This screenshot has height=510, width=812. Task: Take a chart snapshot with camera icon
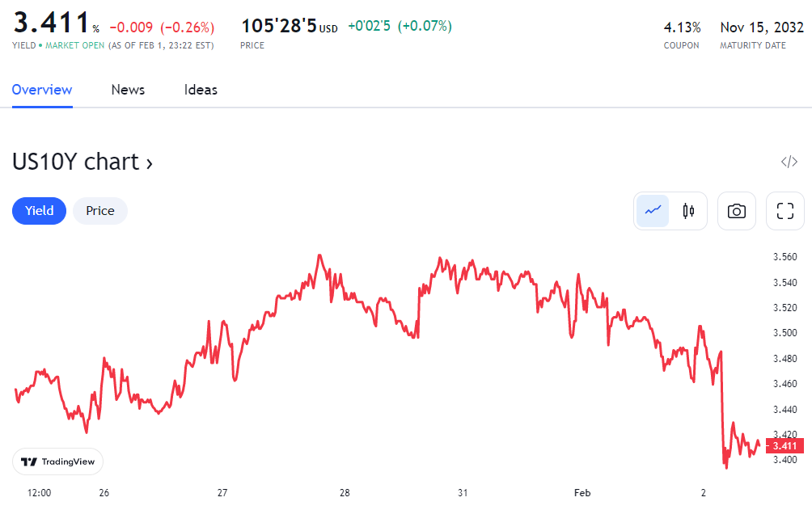736,211
